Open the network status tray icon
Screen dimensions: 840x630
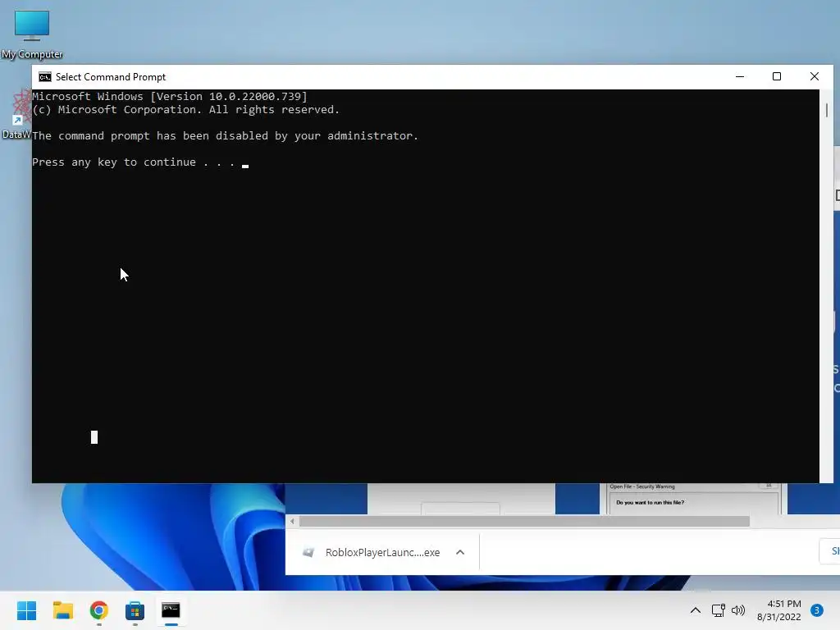pyautogui.click(x=718, y=610)
